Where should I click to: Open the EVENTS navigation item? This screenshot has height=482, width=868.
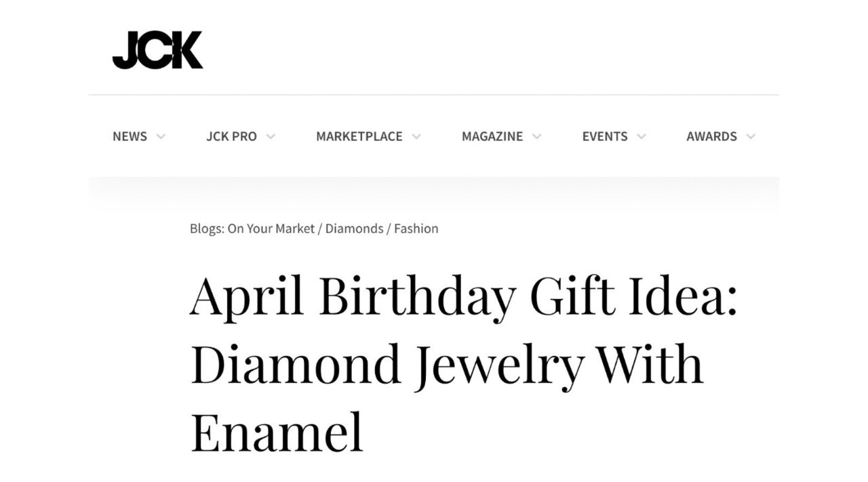point(604,136)
